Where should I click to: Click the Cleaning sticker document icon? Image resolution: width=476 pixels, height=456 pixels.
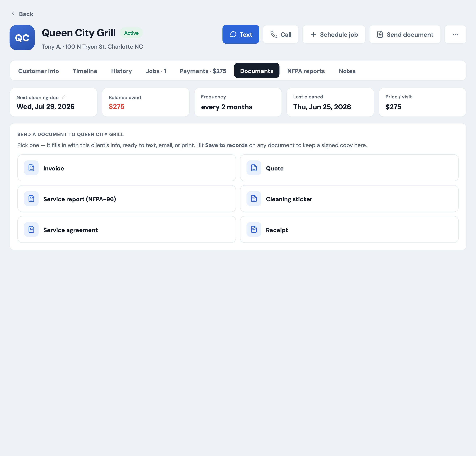click(254, 199)
